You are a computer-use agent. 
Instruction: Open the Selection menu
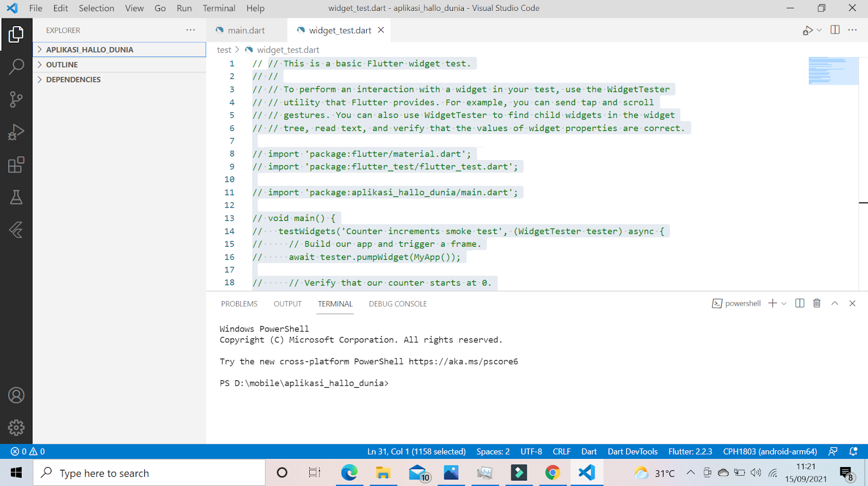pos(97,8)
